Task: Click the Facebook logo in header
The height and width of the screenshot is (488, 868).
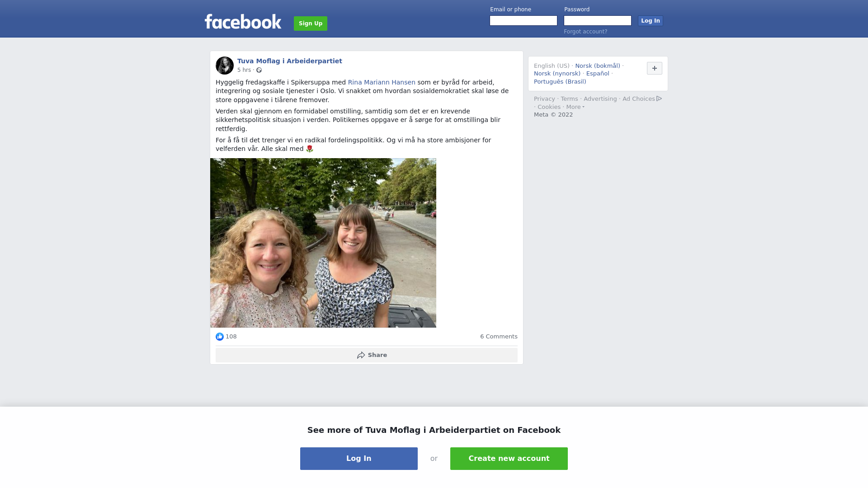Action: tap(243, 22)
